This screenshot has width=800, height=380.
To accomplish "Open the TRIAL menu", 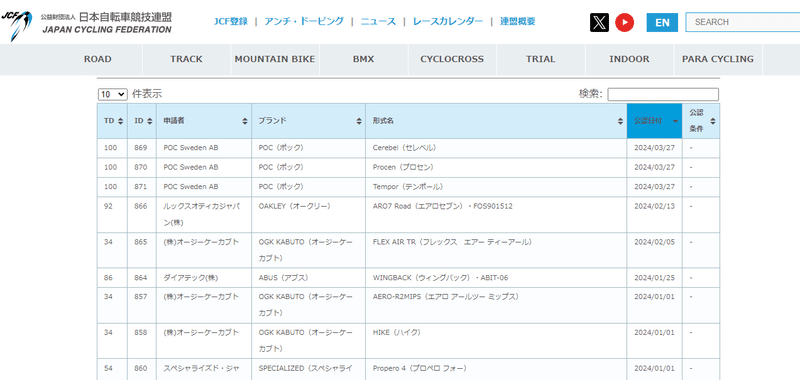I will click(541, 59).
